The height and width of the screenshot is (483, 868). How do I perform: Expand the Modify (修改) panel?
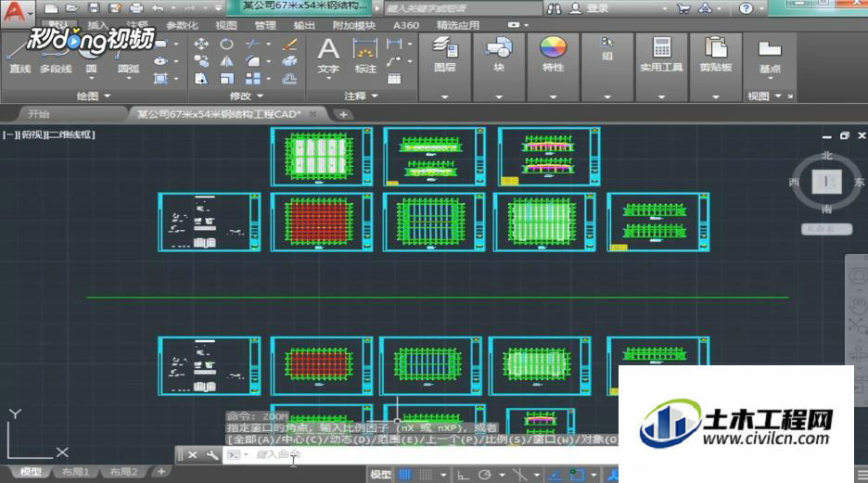pos(247,96)
